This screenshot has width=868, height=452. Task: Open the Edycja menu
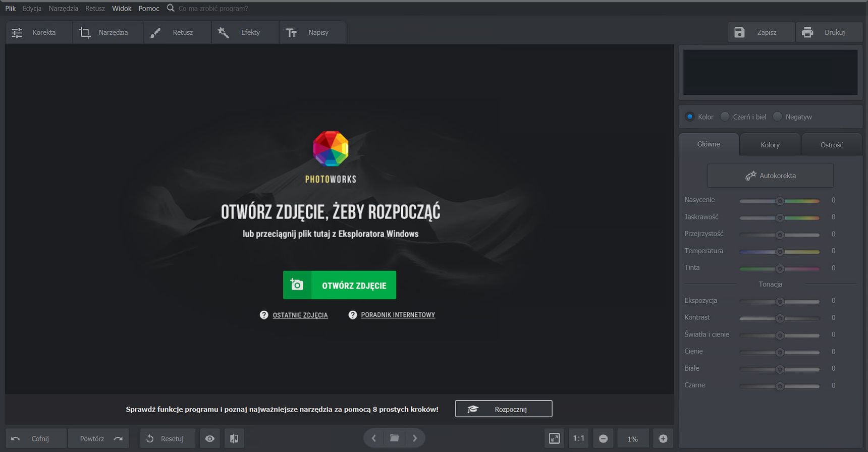pyautogui.click(x=32, y=9)
